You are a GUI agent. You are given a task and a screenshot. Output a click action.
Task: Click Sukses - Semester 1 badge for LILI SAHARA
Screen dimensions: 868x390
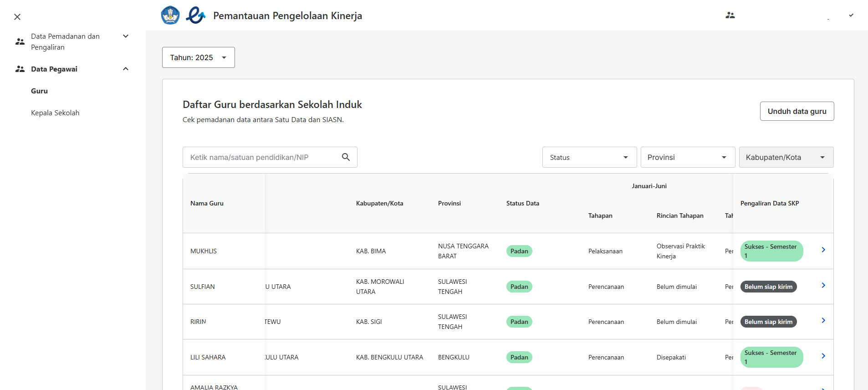point(771,357)
